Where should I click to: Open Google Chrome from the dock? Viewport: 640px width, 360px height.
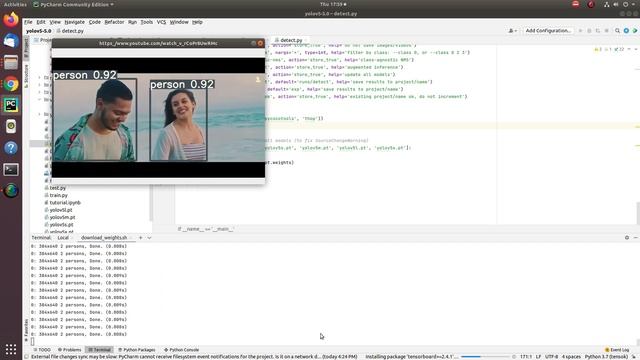tap(11, 84)
